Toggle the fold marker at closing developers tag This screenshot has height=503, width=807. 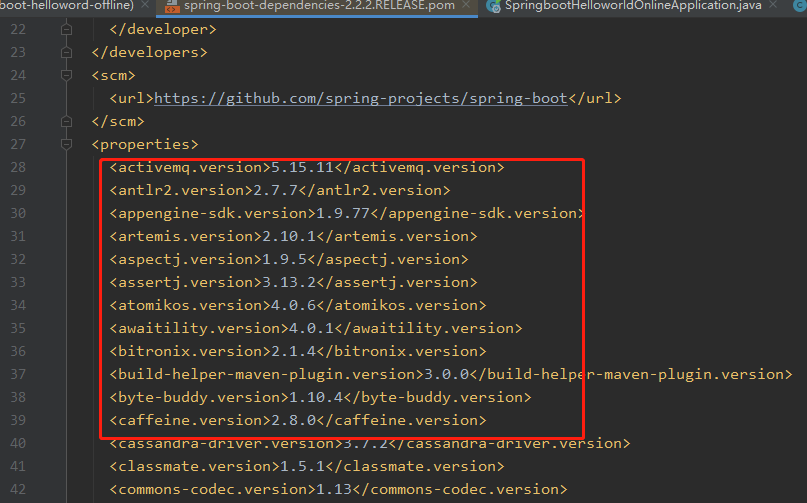tap(66, 52)
